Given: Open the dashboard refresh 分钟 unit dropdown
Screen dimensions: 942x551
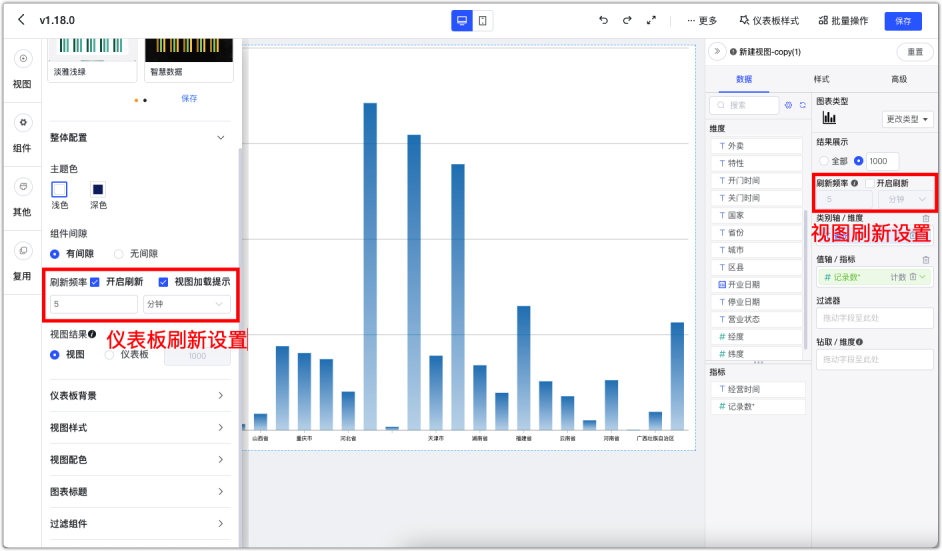Looking at the screenshot, I should 186,304.
